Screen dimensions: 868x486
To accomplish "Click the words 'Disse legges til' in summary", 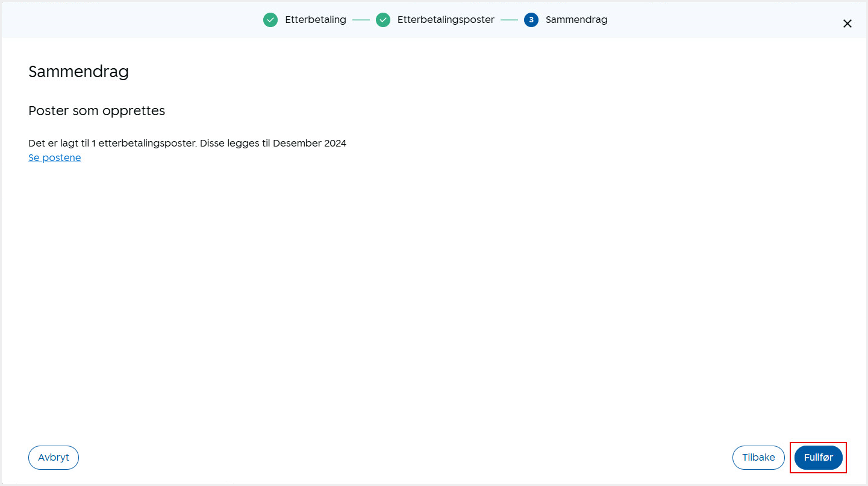I will click(x=235, y=144).
